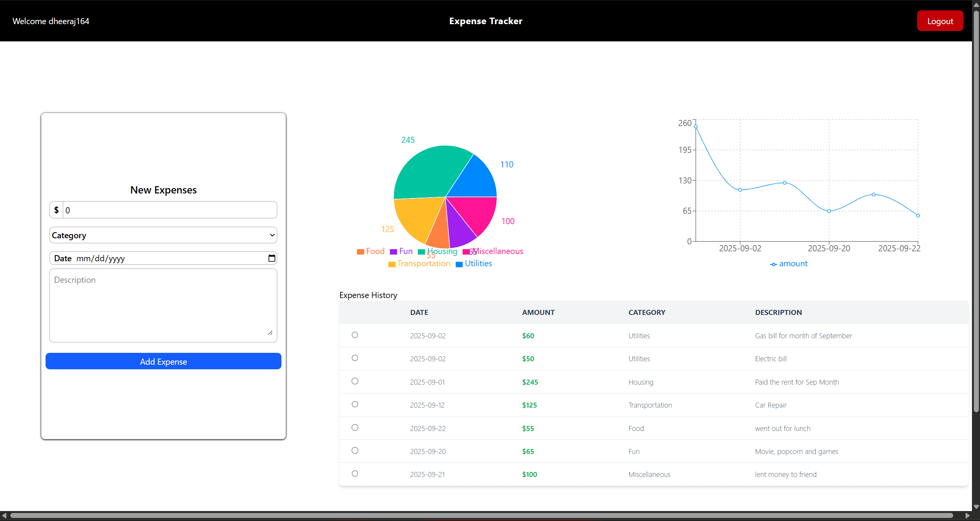This screenshot has height=521, width=980.
Task: Select the radio button for the Gas bill row
Action: click(355, 335)
